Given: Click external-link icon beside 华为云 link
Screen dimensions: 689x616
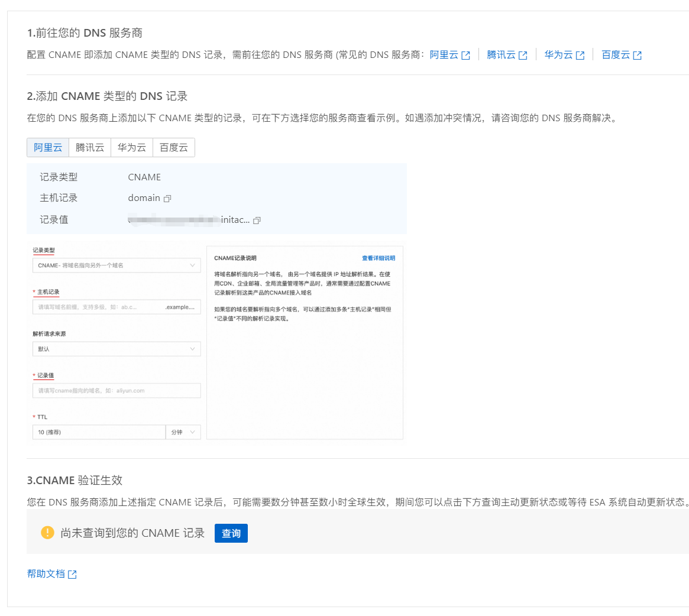Looking at the screenshot, I should tap(580, 56).
